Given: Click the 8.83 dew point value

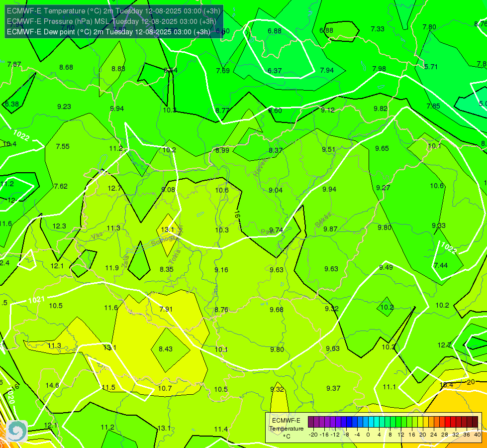Looking at the screenshot, I should click(x=118, y=69).
